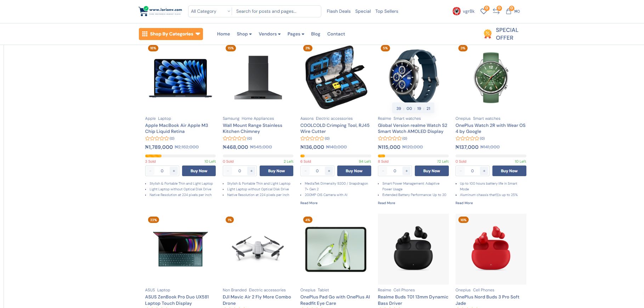Click the vgr8k user avatar
The image size is (644, 308).
457,11
